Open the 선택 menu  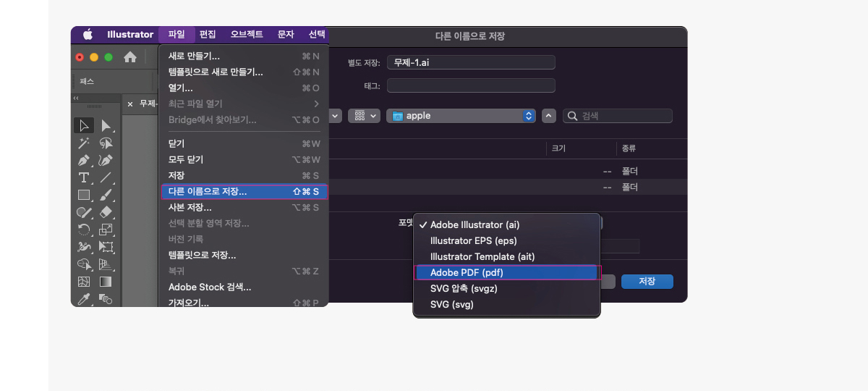317,34
